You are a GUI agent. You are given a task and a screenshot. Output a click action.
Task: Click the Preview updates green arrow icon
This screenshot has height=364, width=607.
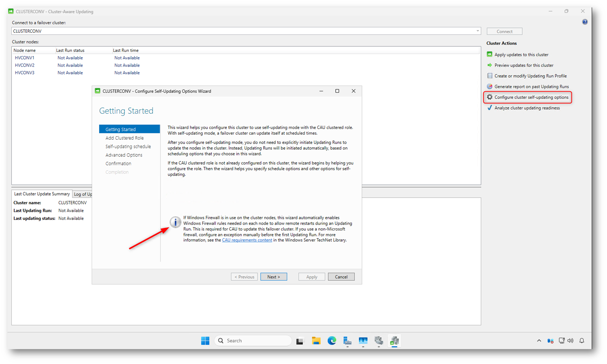(489, 65)
